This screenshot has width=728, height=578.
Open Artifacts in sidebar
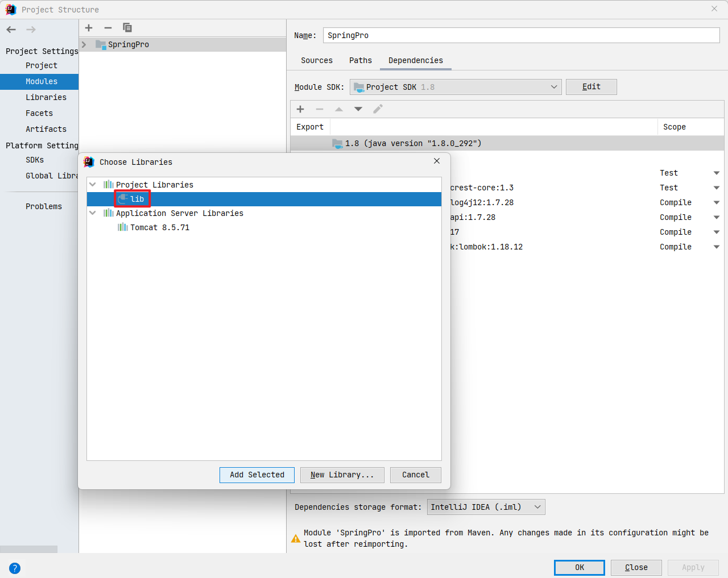tap(46, 129)
